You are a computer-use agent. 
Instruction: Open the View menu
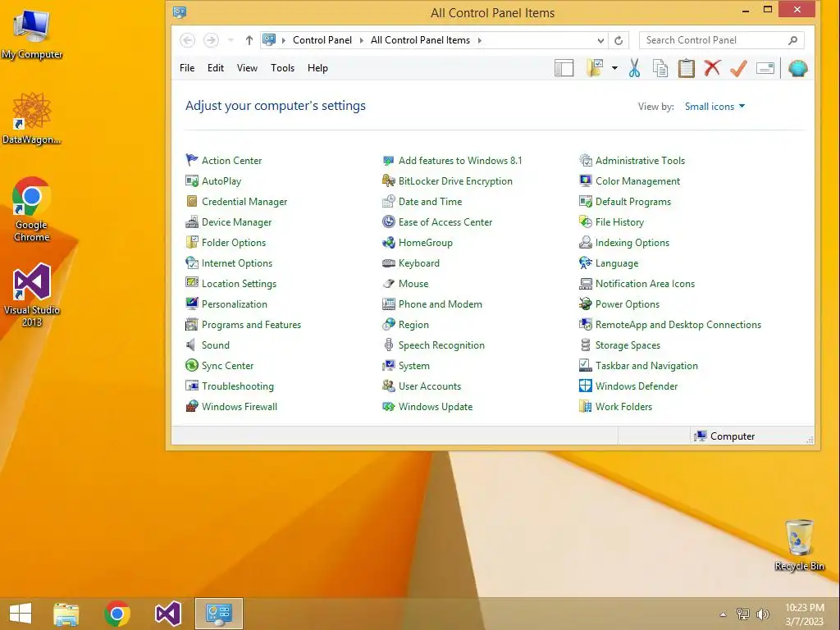(247, 68)
